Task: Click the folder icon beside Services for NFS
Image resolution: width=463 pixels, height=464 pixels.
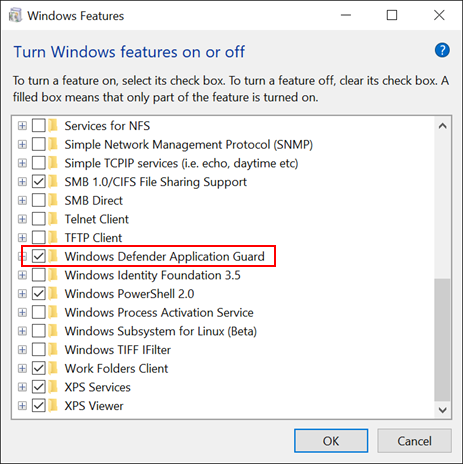Action: pos(53,126)
